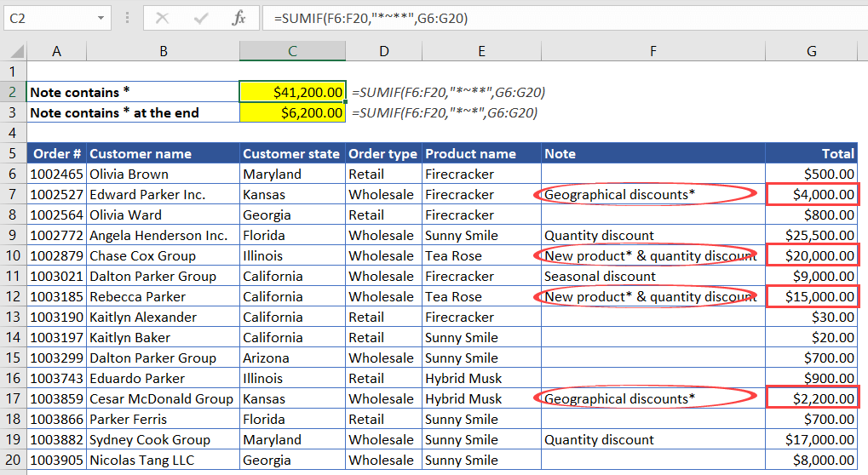The image size is (868, 475).
Task: Click the yellow cell showing $6,200.00
Action: tap(292, 112)
